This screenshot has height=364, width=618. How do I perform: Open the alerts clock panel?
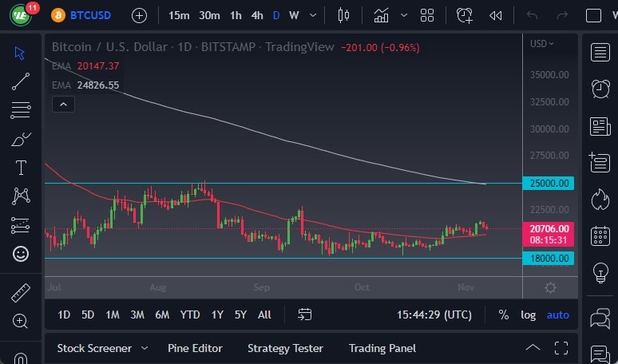click(x=600, y=89)
